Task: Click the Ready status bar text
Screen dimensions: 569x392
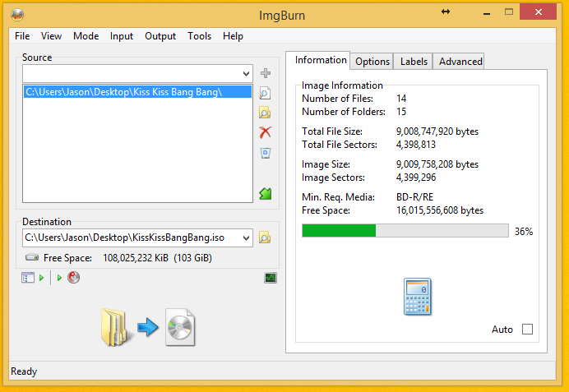Action: click(24, 371)
